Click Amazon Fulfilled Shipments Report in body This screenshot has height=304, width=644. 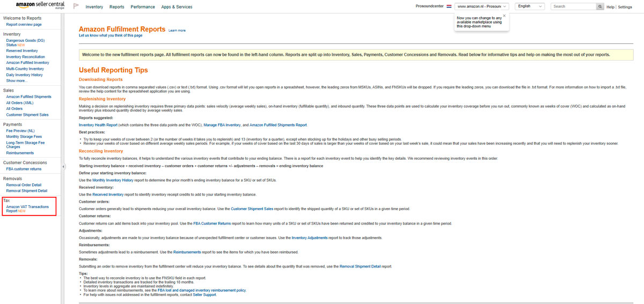click(279, 125)
